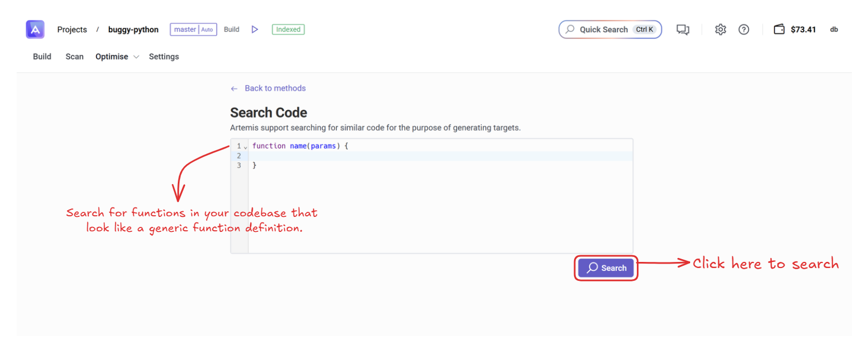
Task: Open the db user avatar
Action: tap(834, 29)
